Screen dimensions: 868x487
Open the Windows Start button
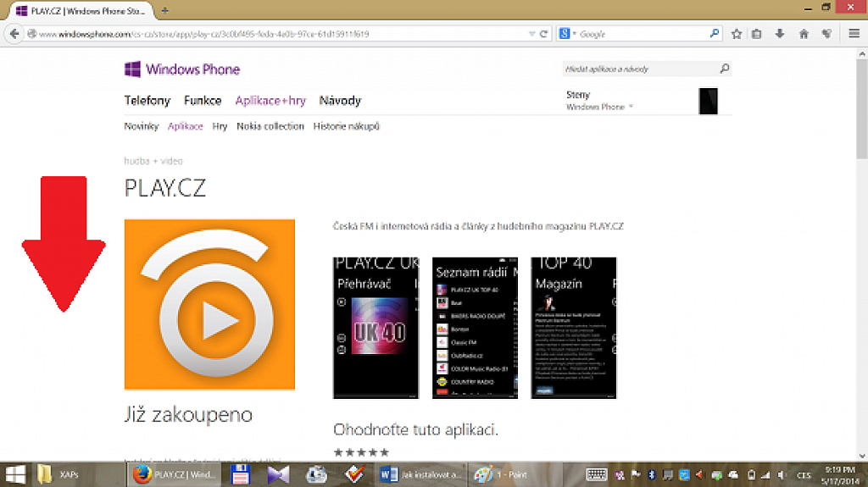15,475
